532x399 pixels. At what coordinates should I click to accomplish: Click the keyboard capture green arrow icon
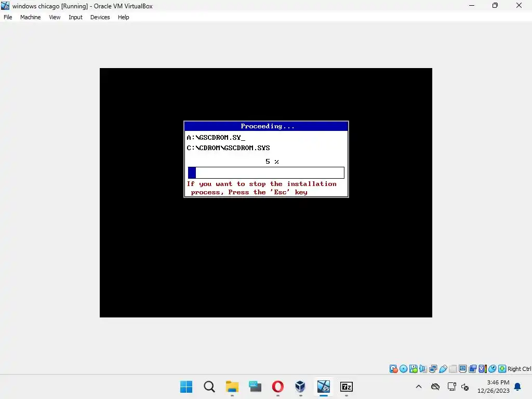(502, 369)
